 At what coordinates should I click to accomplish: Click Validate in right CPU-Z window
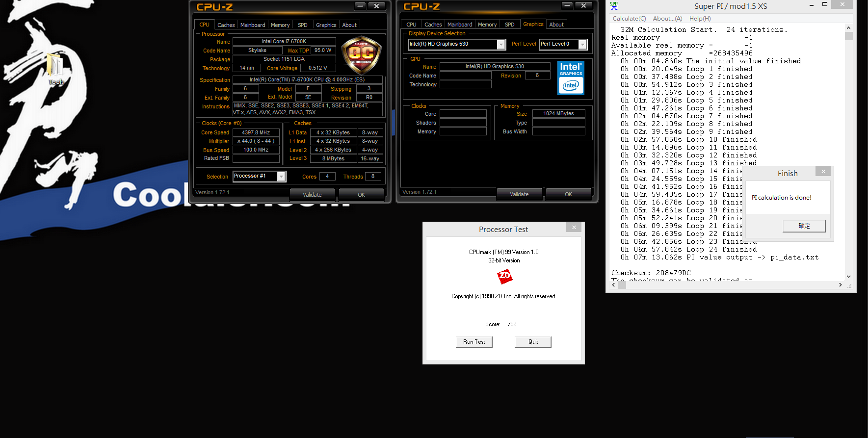tap(519, 194)
